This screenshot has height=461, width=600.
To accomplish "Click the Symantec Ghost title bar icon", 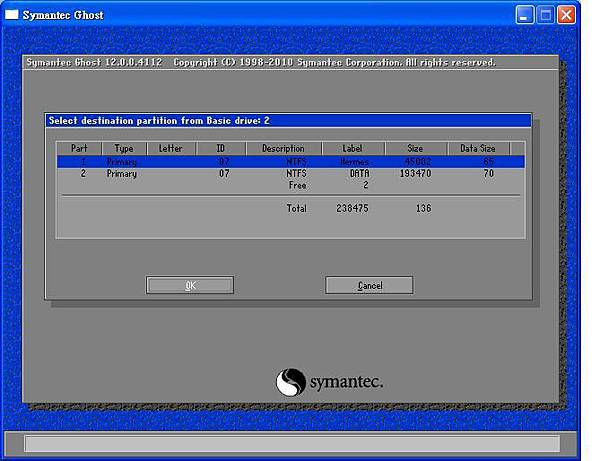I will 12,15.
